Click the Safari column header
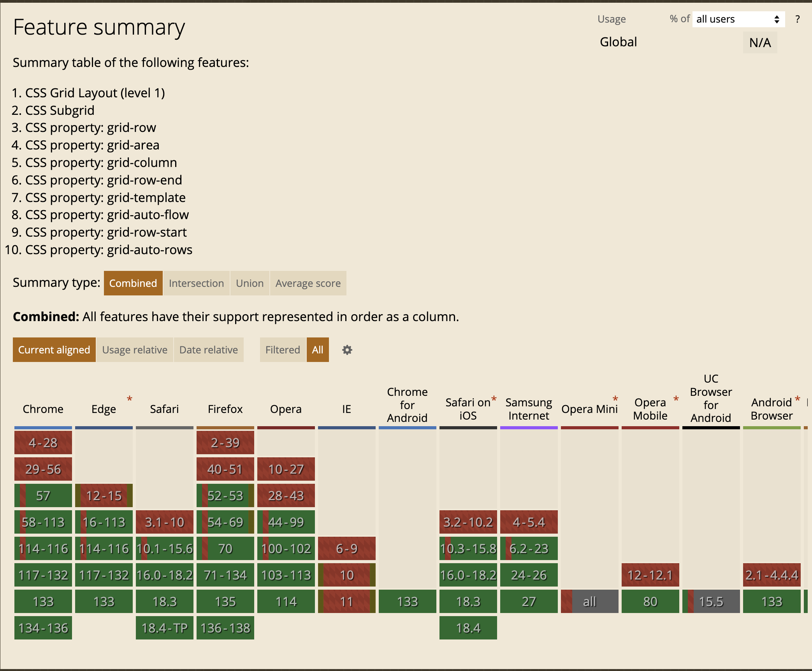 [165, 409]
